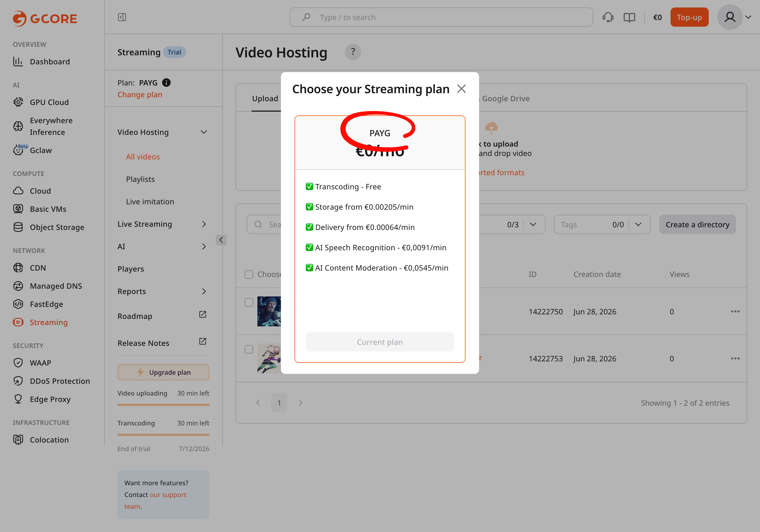Click the videos search field

[264, 224]
